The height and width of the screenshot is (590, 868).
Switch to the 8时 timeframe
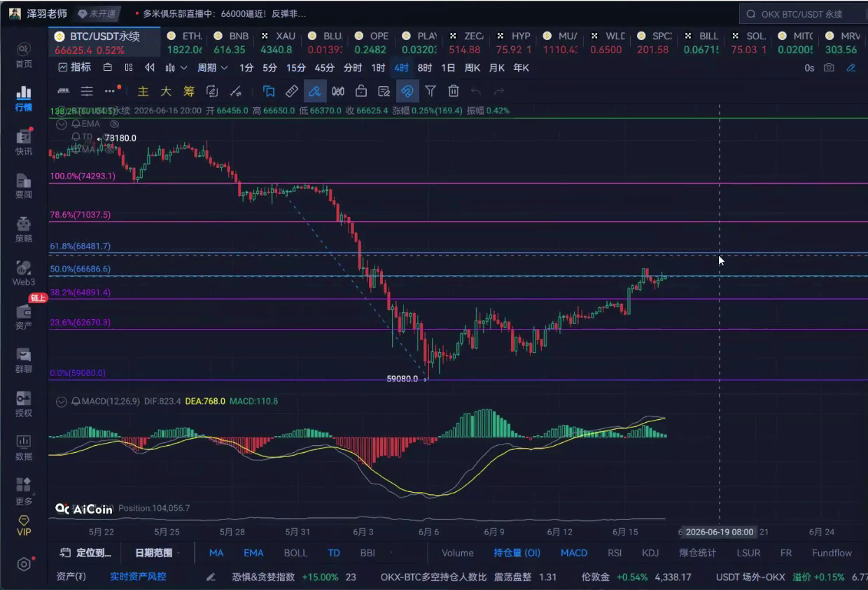pos(424,68)
